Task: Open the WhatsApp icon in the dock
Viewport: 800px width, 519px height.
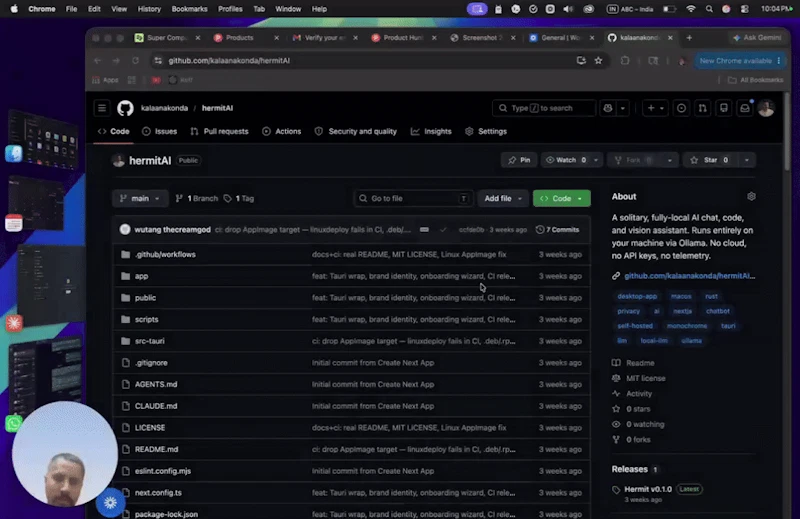Action: [14, 423]
